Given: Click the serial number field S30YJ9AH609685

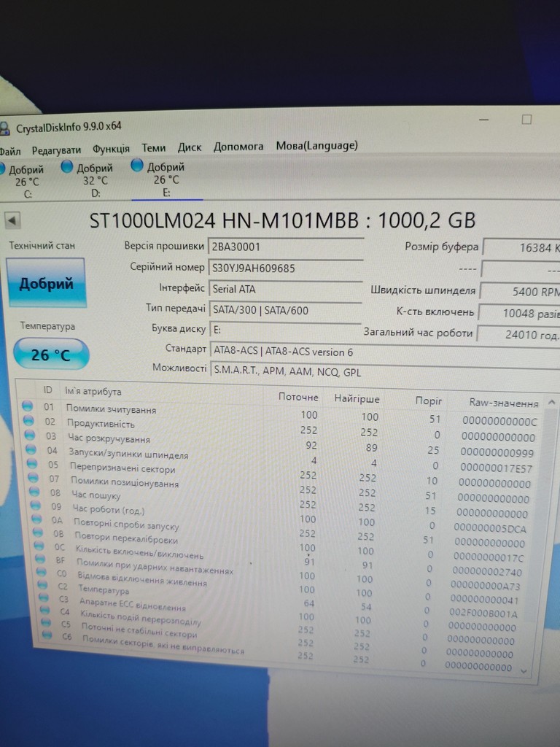Looking at the screenshot, I should [x=285, y=268].
